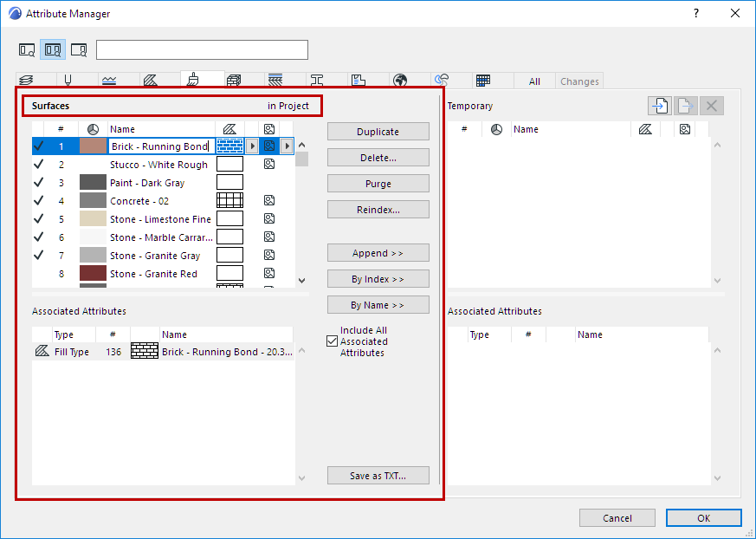Click the Delete... button

(378, 158)
